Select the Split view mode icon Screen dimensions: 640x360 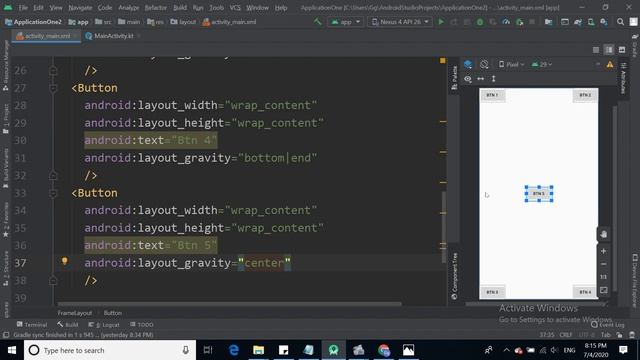[x=609, y=50]
